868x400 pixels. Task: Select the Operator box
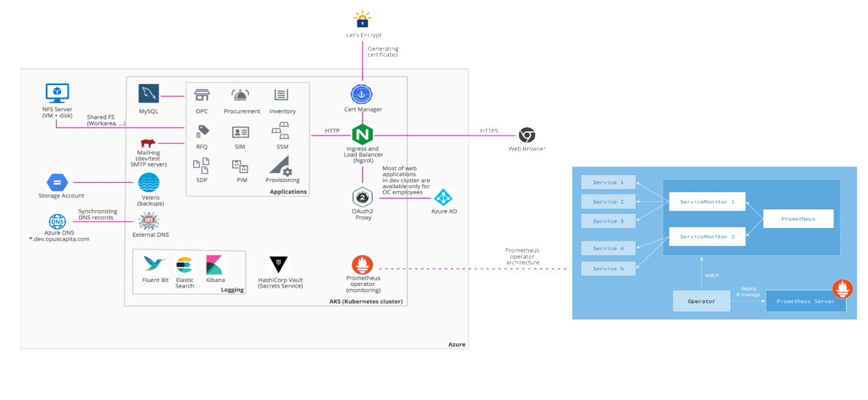(x=701, y=301)
